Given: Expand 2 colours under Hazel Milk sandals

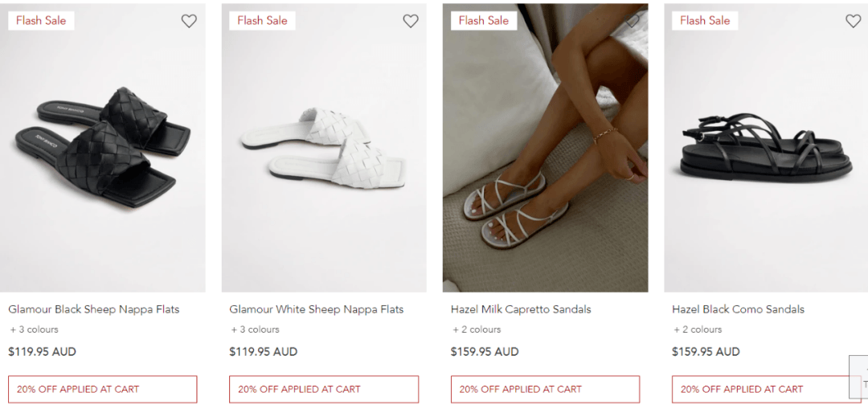Looking at the screenshot, I should coord(477,329).
